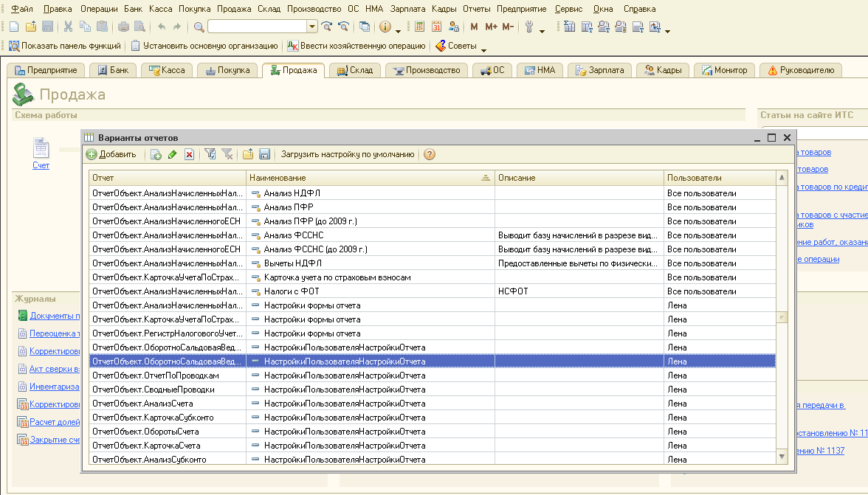Click the M+ memory button in toolbar

[x=491, y=27]
